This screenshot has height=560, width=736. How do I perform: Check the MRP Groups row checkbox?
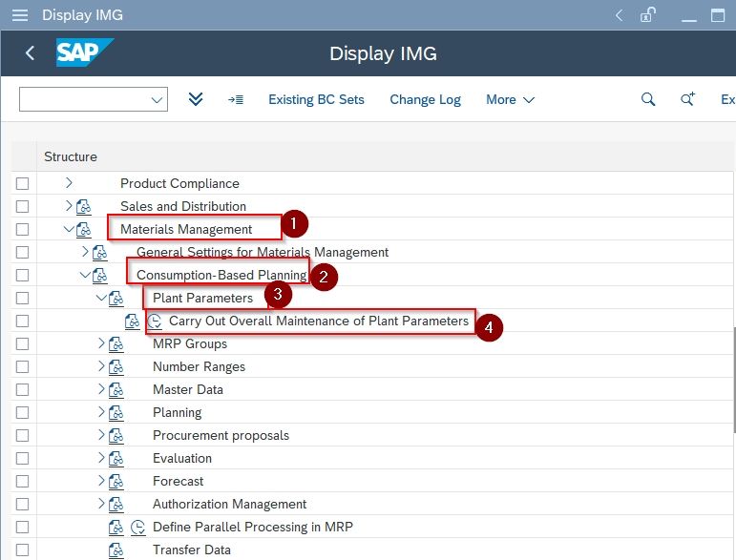(23, 344)
